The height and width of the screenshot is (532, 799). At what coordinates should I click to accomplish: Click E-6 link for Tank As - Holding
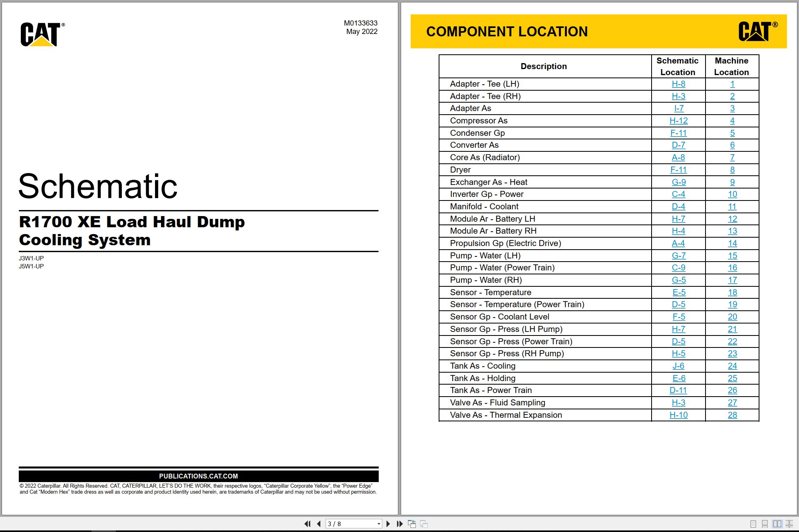point(679,378)
